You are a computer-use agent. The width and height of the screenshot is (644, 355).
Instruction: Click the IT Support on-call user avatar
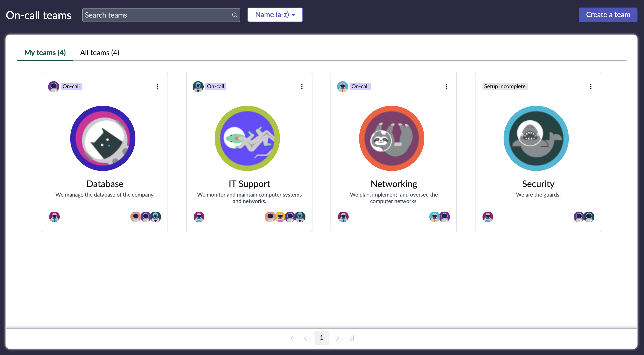pyautogui.click(x=198, y=86)
